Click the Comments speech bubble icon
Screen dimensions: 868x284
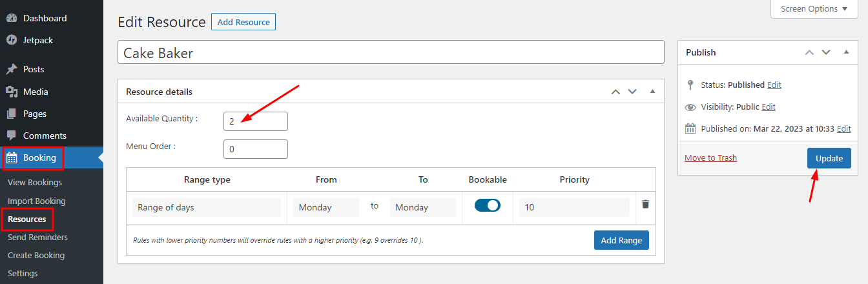(x=12, y=136)
